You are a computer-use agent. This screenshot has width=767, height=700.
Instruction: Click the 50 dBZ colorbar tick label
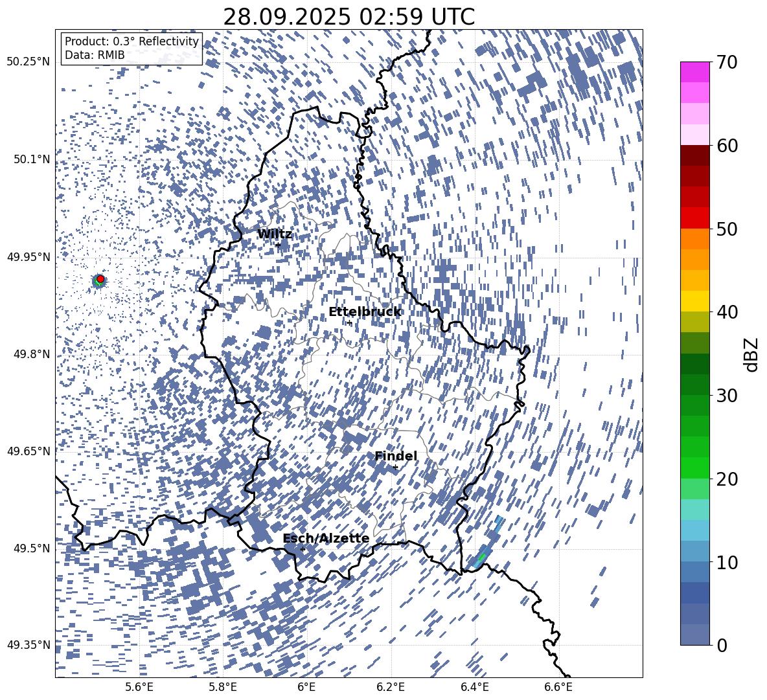point(727,229)
